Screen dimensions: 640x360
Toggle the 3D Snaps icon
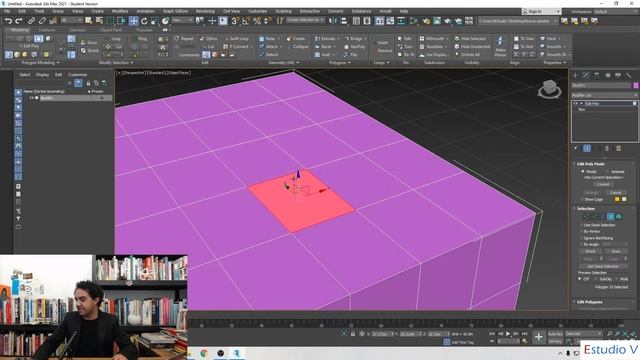pos(235,21)
